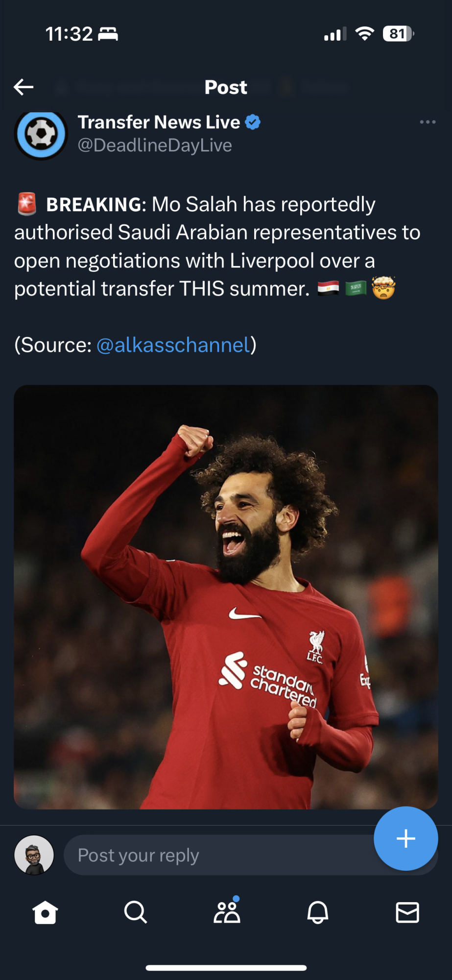Tap the @DeadlineDayLive handle
The height and width of the screenshot is (980, 452).
[x=155, y=146]
